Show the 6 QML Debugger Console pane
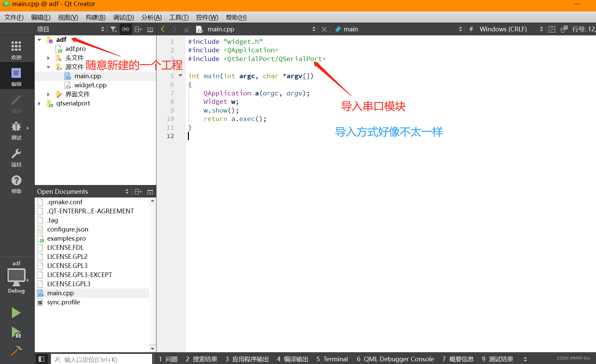The image size is (596, 364). point(395,359)
